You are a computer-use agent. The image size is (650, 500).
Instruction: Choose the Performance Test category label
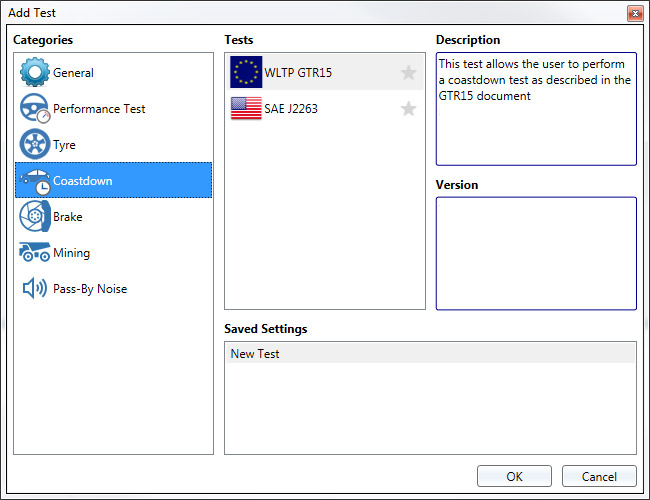pos(99,109)
